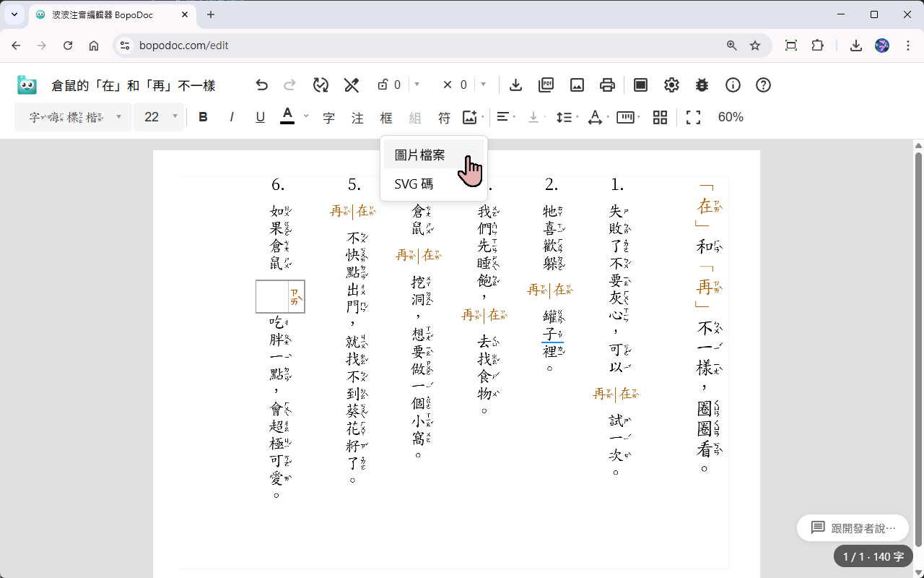Report a bug via the bug icon

pyautogui.click(x=702, y=85)
